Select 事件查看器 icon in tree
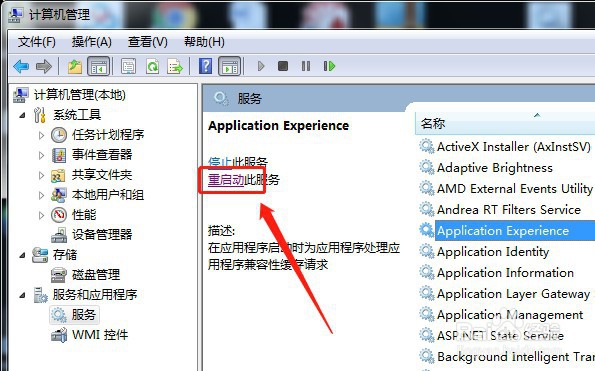Screen dimensions: 595x371 tap(59, 155)
